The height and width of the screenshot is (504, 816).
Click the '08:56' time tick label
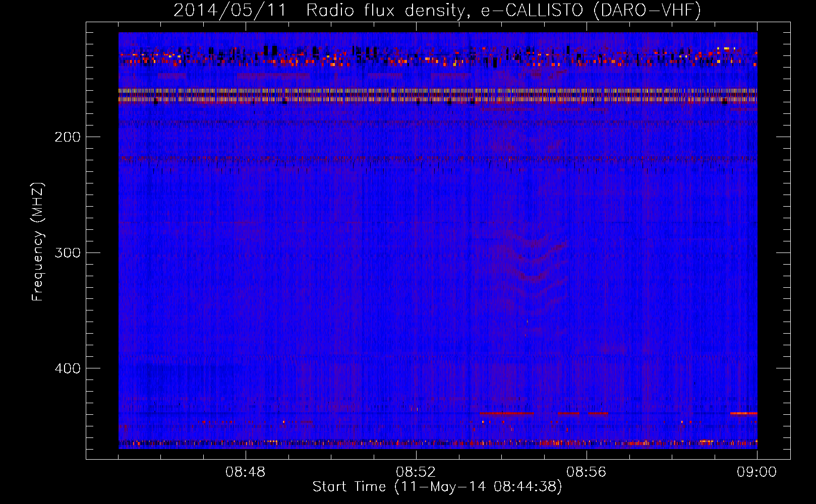(x=587, y=472)
